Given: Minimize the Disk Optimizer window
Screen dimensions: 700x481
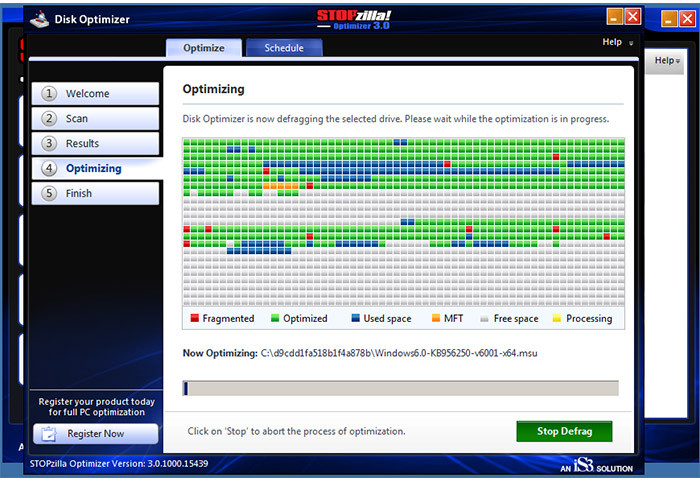Looking at the screenshot, I should tap(615, 17).
